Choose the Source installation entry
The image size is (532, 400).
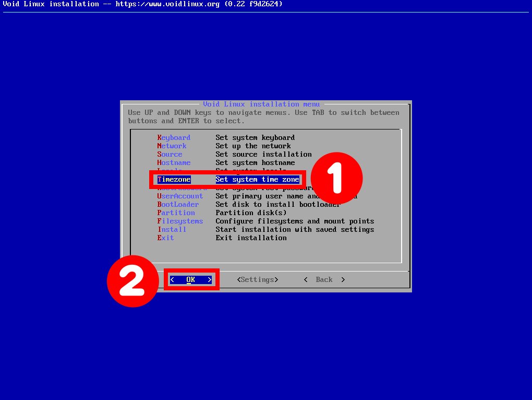click(x=170, y=154)
